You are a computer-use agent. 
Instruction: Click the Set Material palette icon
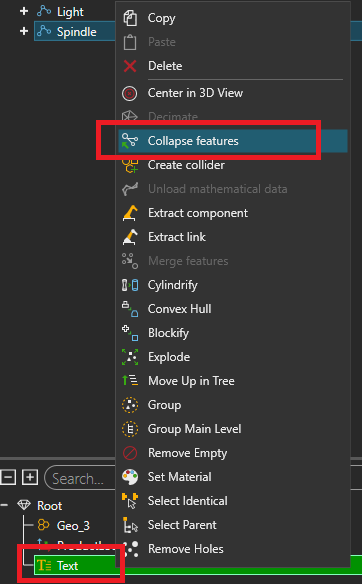(x=130, y=477)
